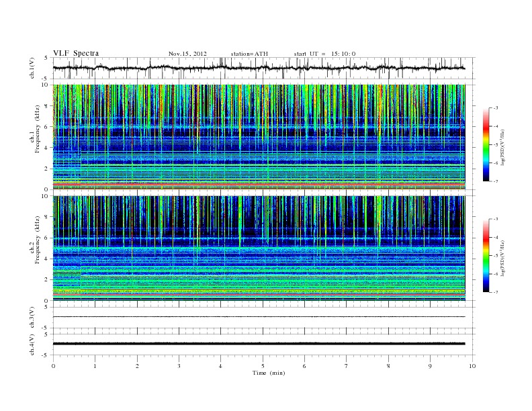Select the "ch.4(V)" axis label
The image size is (532, 411).
point(32,345)
